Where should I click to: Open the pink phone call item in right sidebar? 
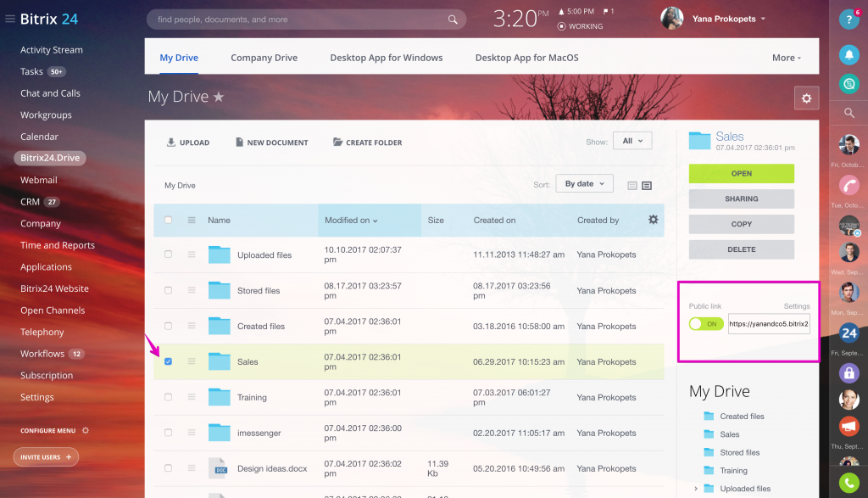(849, 185)
